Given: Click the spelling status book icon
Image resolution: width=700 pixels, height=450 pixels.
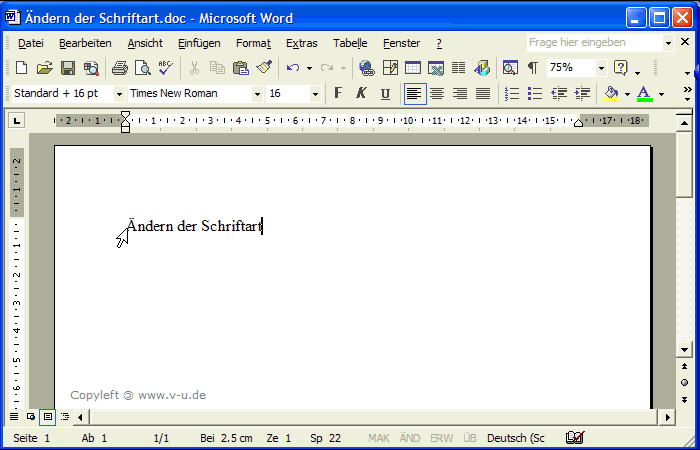Looking at the screenshot, I should click(x=575, y=438).
